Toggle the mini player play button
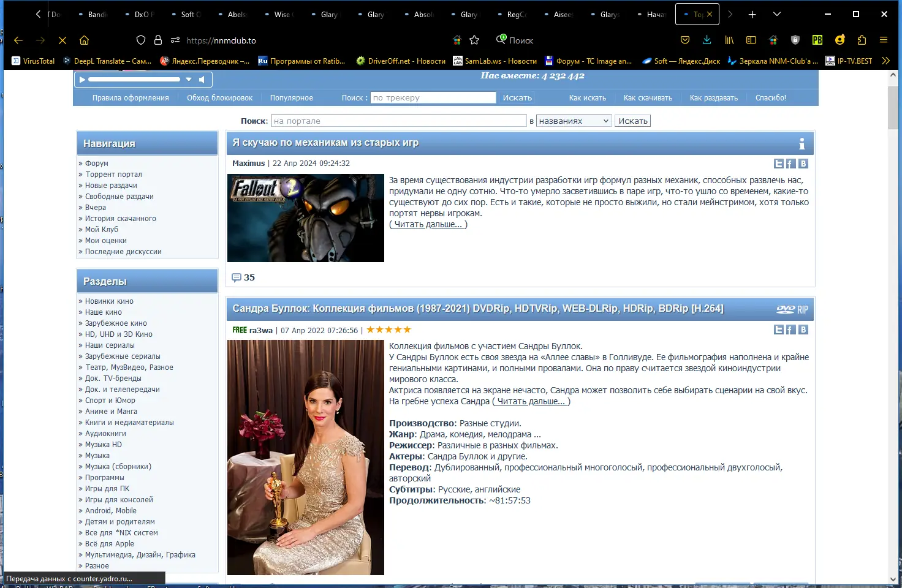The width and height of the screenshot is (902, 588). [x=82, y=79]
